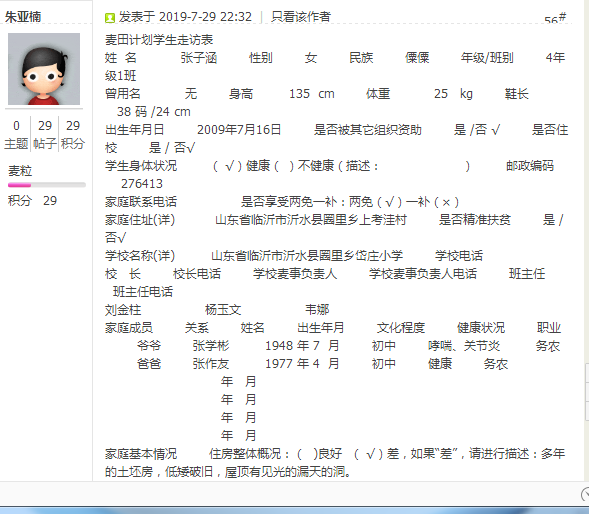
Task: View the 29 帖子 posts count
Action: point(45,135)
